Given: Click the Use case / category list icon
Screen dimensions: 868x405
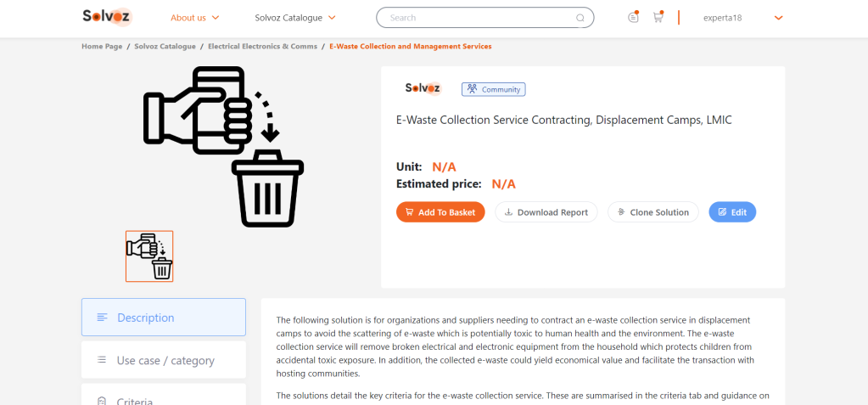Looking at the screenshot, I should (x=102, y=360).
